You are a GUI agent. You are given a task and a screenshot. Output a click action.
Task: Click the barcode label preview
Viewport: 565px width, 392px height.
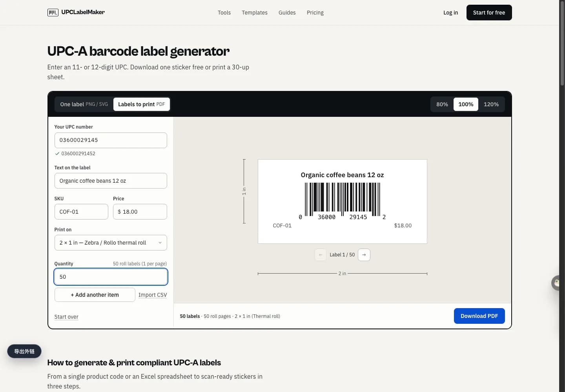coord(342,201)
